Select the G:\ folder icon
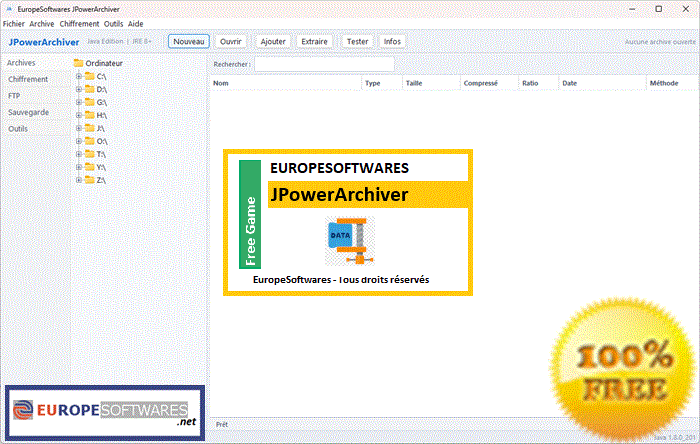Screen dimensions: 700x444 tap(90, 102)
